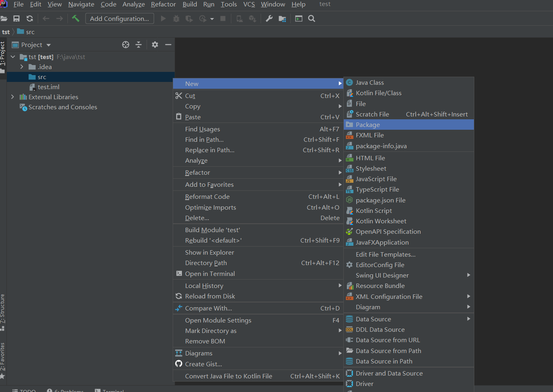This screenshot has width=553, height=392.
Task: Select test.iml file in project tree
Action: click(x=48, y=87)
